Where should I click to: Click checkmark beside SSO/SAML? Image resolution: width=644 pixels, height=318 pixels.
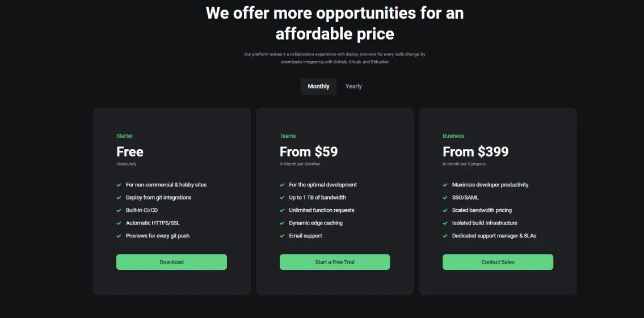click(445, 197)
